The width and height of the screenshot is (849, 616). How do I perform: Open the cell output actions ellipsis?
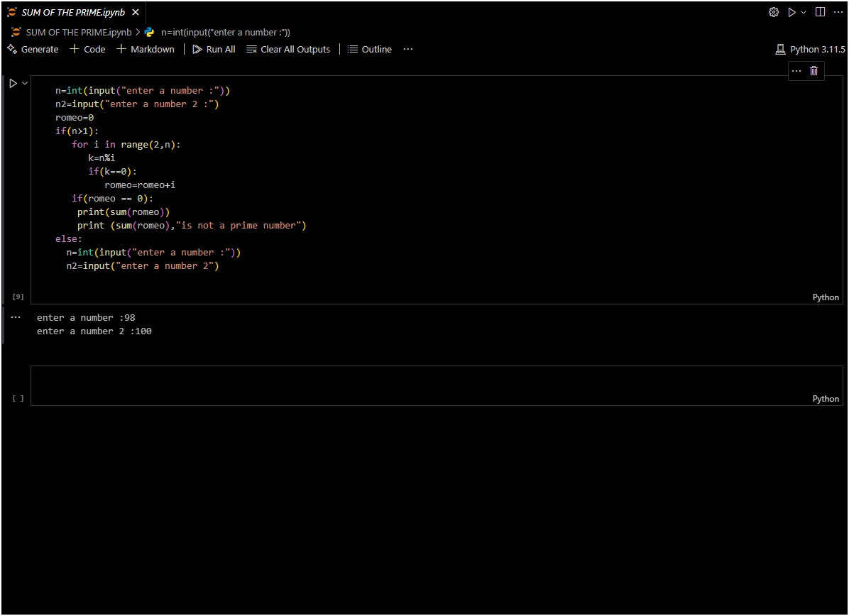pyautogui.click(x=16, y=317)
